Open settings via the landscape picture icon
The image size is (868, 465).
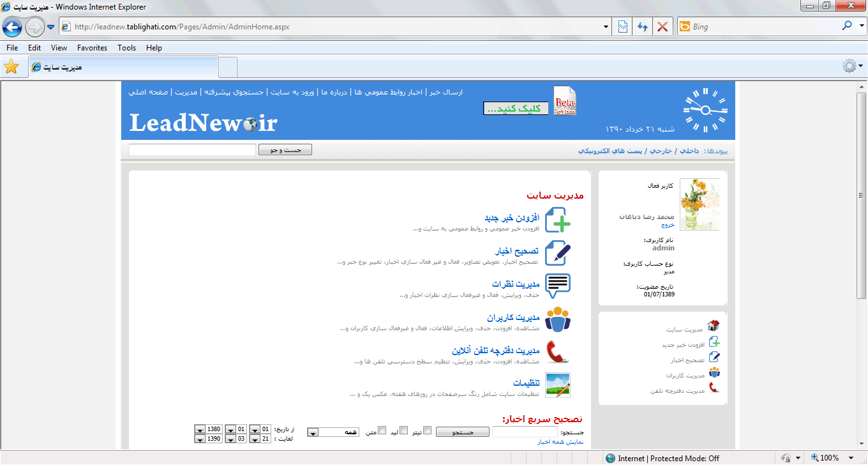pos(558,385)
